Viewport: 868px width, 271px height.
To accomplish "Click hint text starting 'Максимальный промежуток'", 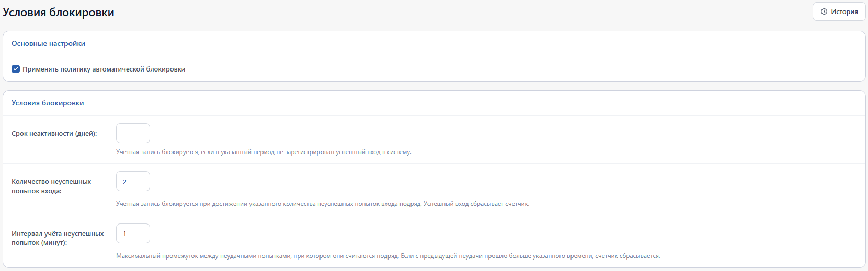I will [x=388, y=256].
